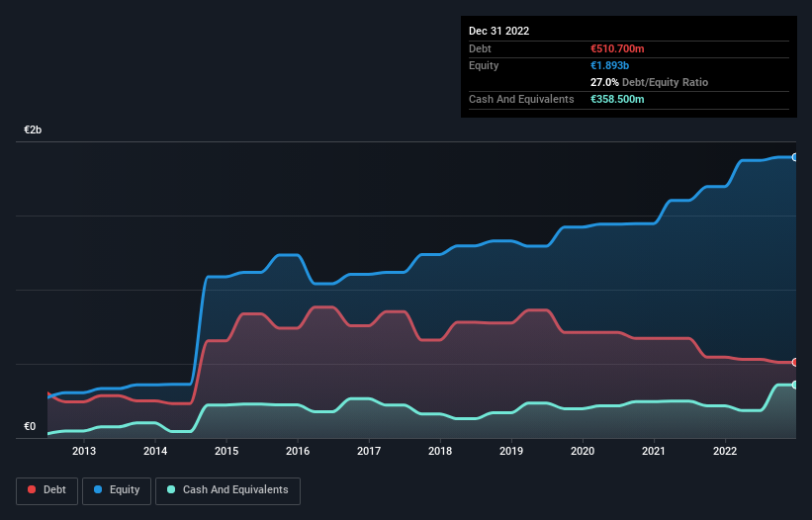Click the Dec 31 2022 tooltip date
The height and width of the screenshot is (520, 812).
click(x=498, y=31)
